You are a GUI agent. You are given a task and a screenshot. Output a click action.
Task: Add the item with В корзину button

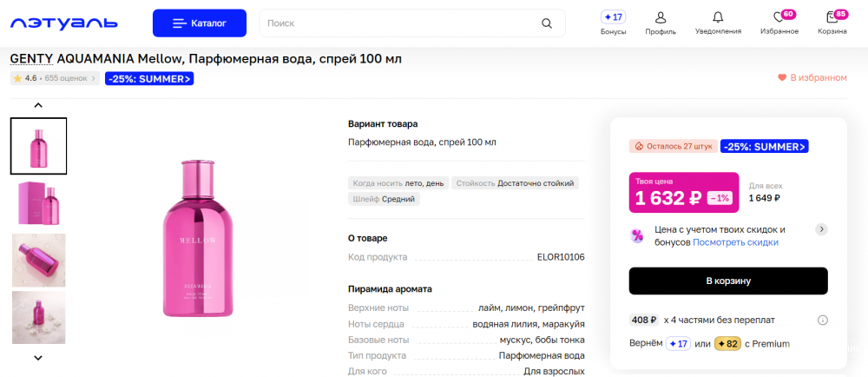tap(728, 281)
